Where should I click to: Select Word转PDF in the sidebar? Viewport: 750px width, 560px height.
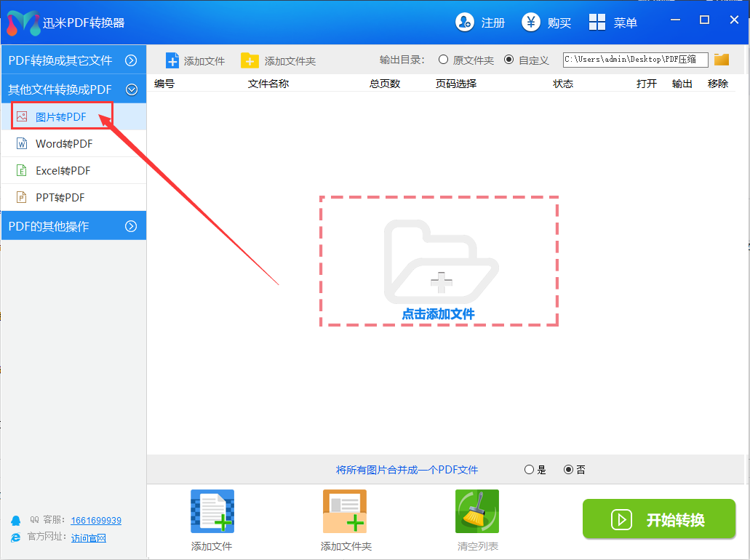(x=64, y=144)
